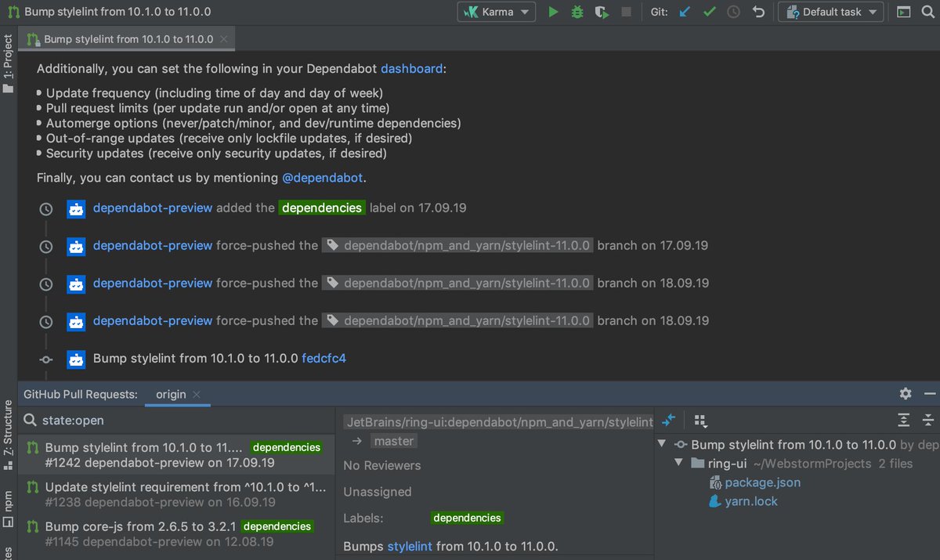Select the origin tab
The height and width of the screenshot is (560, 940).
tap(171, 395)
